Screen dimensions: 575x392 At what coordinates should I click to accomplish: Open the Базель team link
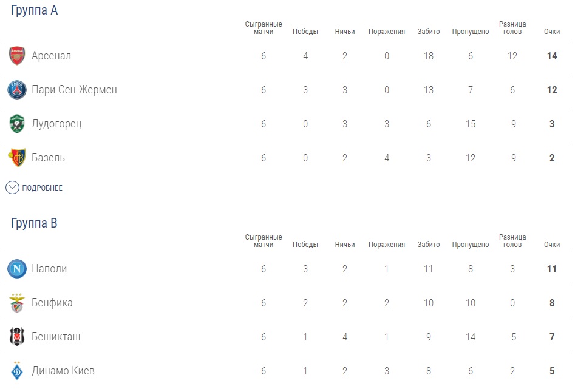[x=49, y=158]
